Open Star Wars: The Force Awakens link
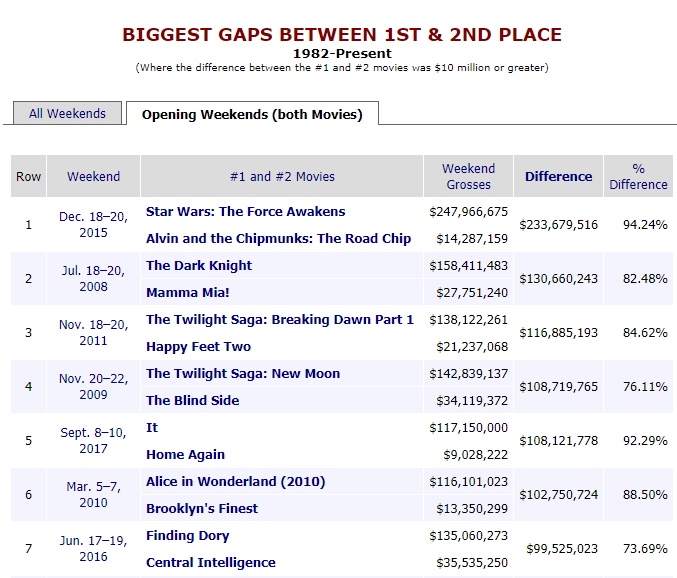This screenshot has width=677, height=578. (x=245, y=212)
